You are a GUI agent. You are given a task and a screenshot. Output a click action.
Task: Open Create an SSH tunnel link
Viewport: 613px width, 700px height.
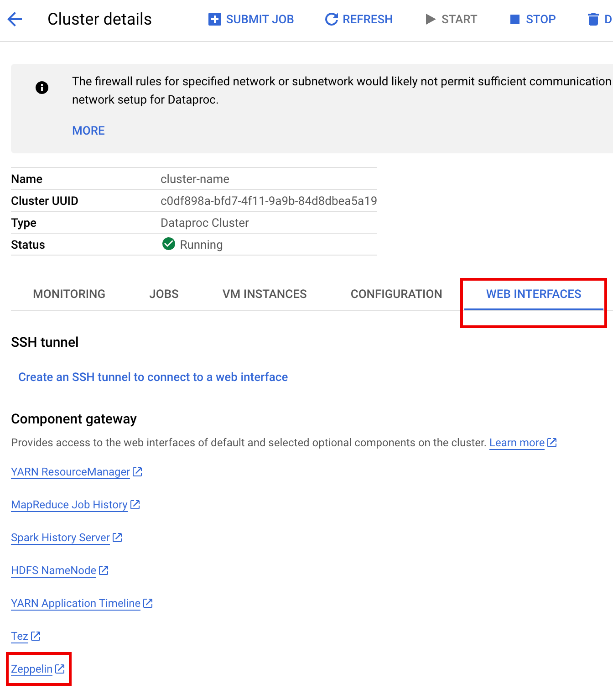pyautogui.click(x=153, y=377)
